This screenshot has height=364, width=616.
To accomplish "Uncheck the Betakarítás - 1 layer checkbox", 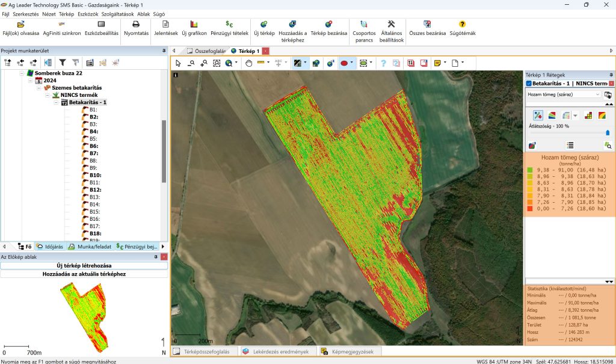I will click(529, 84).
